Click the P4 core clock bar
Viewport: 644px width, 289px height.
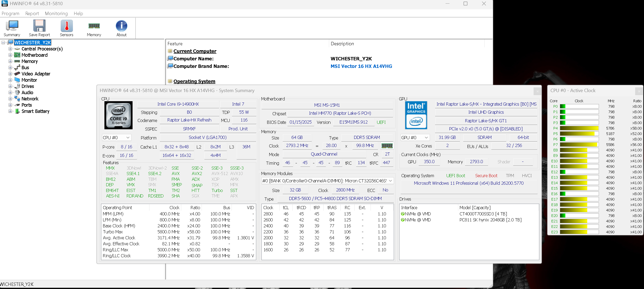[x=579, y=128]
